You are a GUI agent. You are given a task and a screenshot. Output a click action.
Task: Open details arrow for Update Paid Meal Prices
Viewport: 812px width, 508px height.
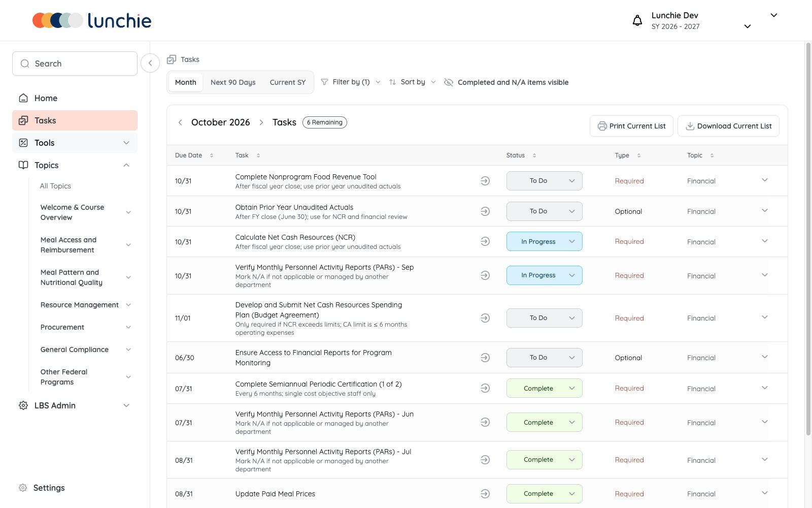point(485,494)
